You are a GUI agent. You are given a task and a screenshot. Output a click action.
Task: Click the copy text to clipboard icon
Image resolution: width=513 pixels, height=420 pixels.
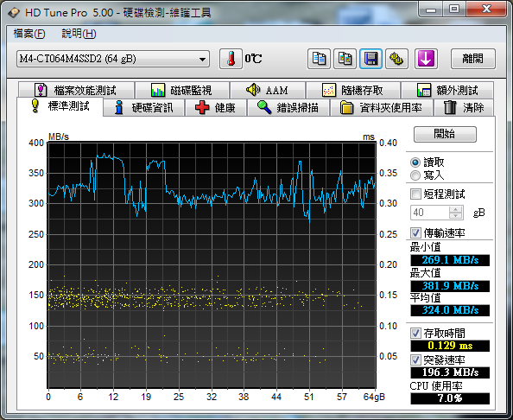tap(319, 59)
